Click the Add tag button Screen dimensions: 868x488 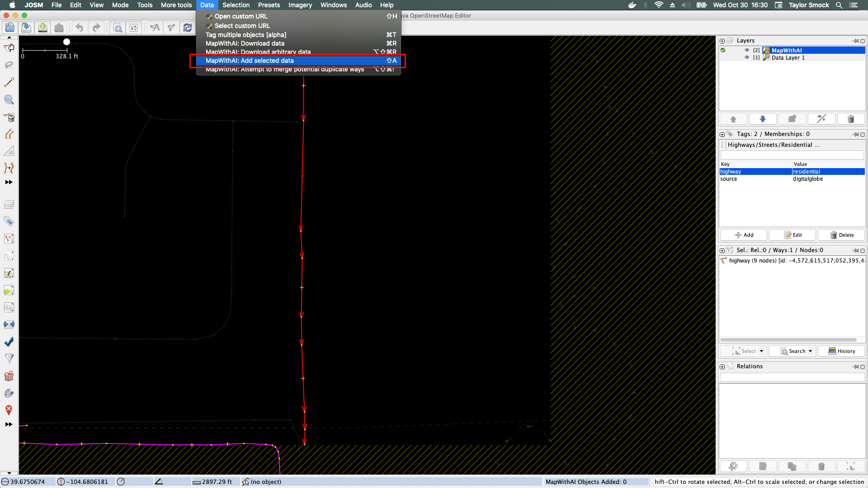click(x=744, y=235)
